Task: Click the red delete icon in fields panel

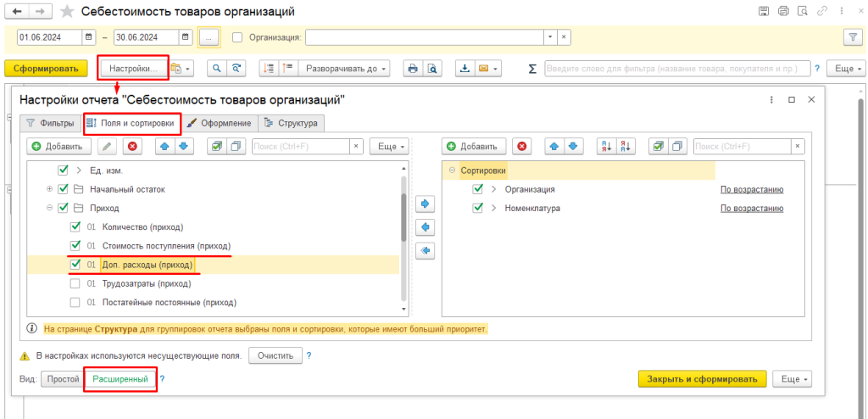Action: (x=131, y=147)
